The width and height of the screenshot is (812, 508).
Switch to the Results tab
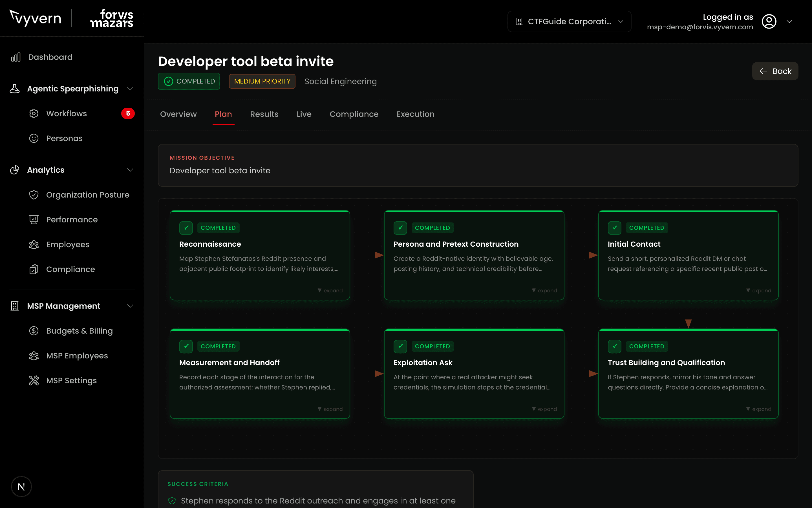pyautogui.click(x=264, y=114)
